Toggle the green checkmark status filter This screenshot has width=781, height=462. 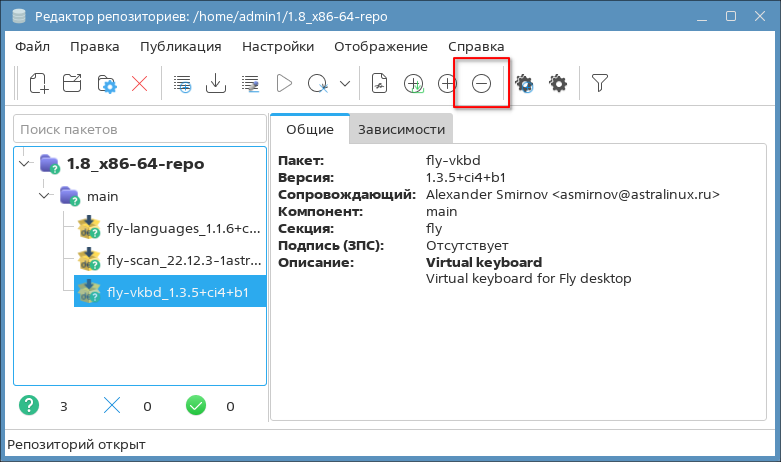point(195,406)
